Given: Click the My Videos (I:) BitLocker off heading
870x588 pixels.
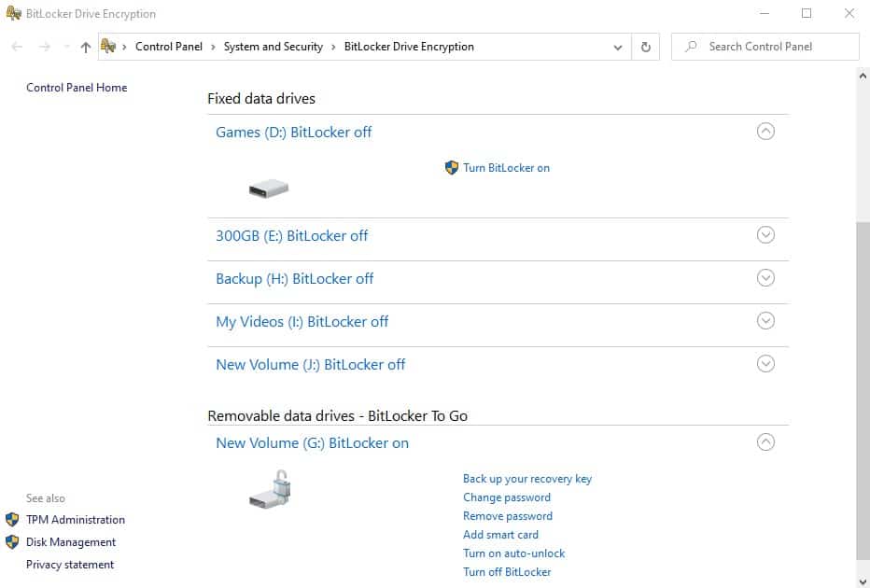Looking at the screenshot, I should 302,322.
